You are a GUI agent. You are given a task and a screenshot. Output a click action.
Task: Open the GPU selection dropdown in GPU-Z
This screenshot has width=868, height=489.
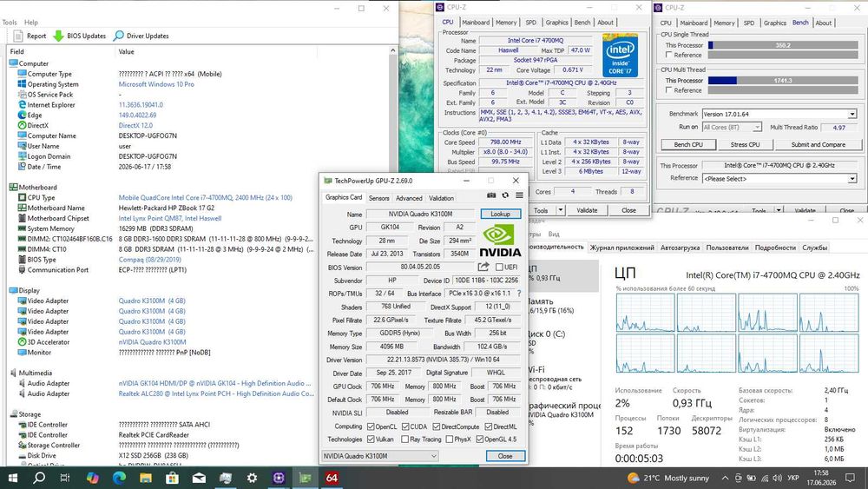pos(380,456)
